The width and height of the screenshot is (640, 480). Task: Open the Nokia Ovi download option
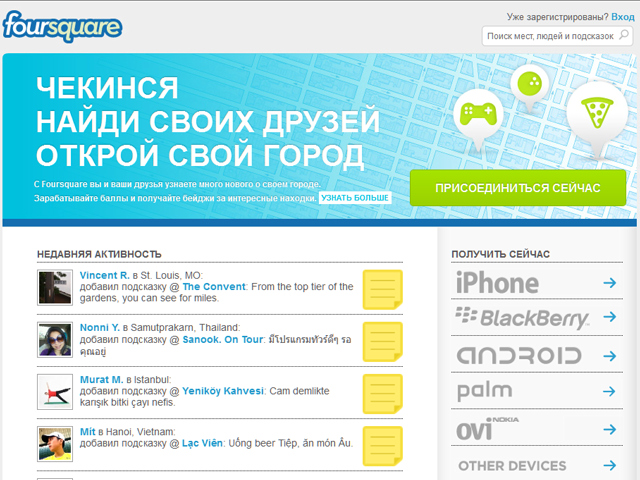pos(535,428)
